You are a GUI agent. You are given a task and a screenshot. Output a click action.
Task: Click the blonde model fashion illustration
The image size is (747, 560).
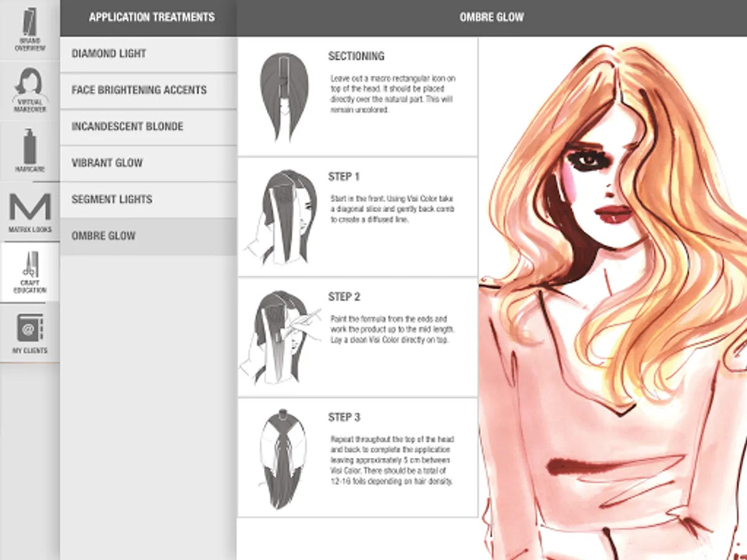[x=613, y=299]
